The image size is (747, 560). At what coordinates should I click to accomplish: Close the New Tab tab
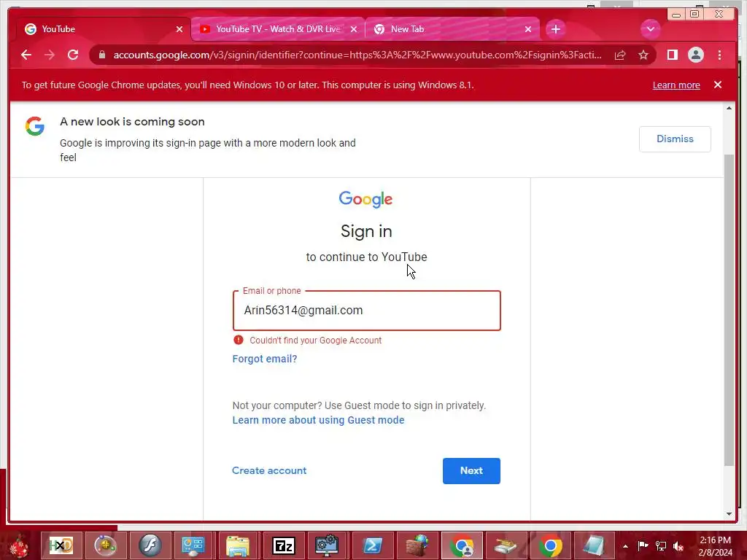pyautogui.click(x=528, y=29)
